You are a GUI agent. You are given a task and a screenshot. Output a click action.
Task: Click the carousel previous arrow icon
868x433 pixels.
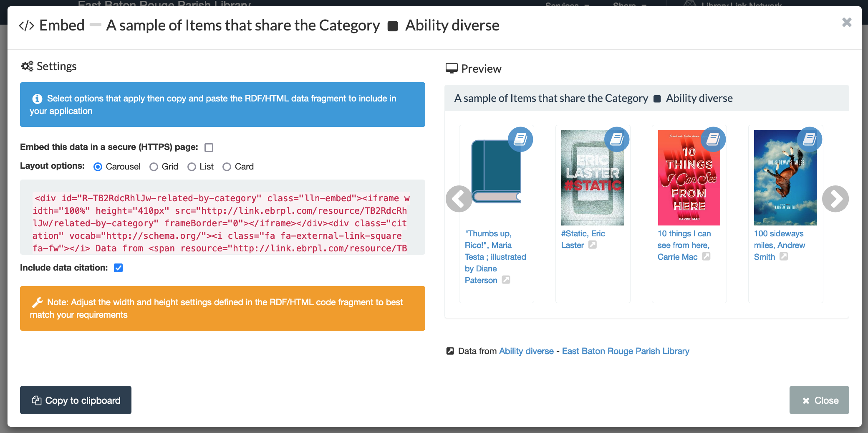pyautogui.click(x=459, y=199)
